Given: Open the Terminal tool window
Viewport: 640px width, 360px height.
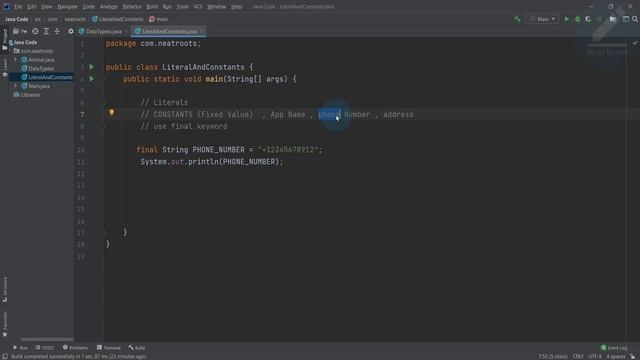Looking at the screenshot, I should [x=109, y=348].
